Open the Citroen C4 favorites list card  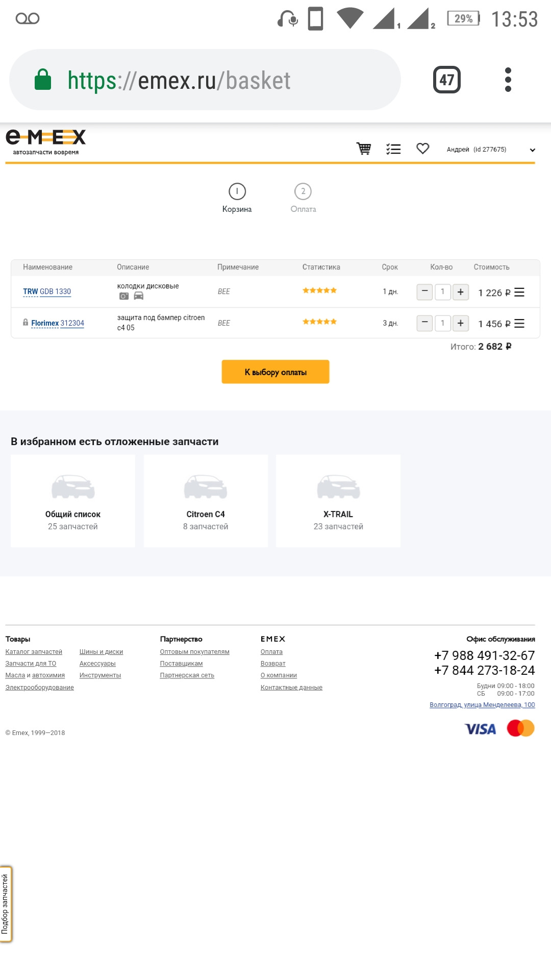206,501
